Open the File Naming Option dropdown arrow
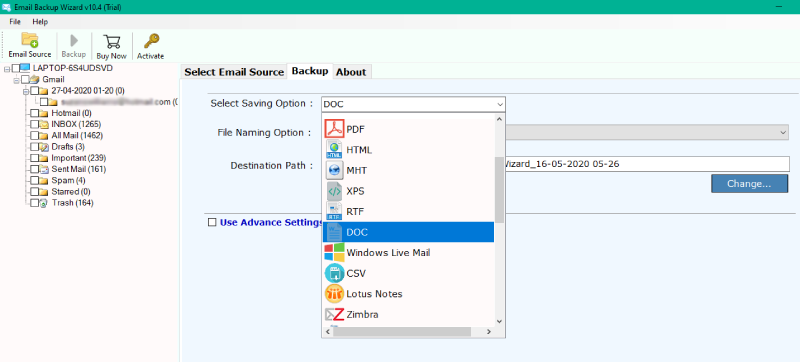The image size is (800, 362). [783, 132]
